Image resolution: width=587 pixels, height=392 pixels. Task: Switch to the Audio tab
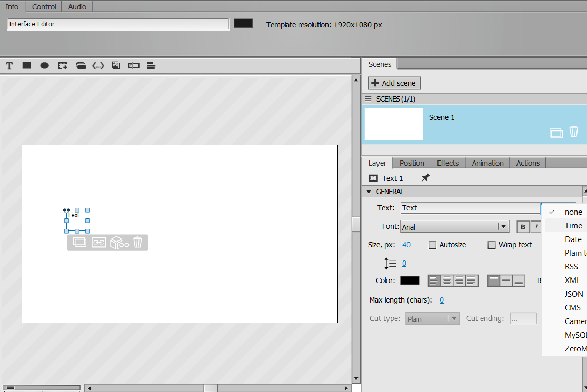(77, 7)
